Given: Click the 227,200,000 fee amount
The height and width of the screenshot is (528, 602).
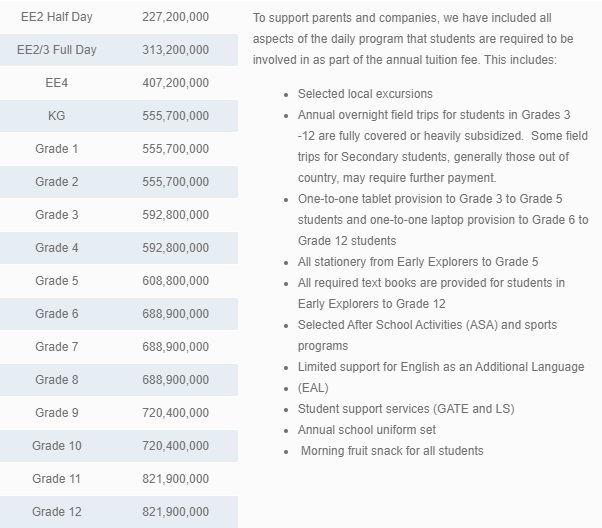Looking at the screenshot, I should [x=176, y=17].
